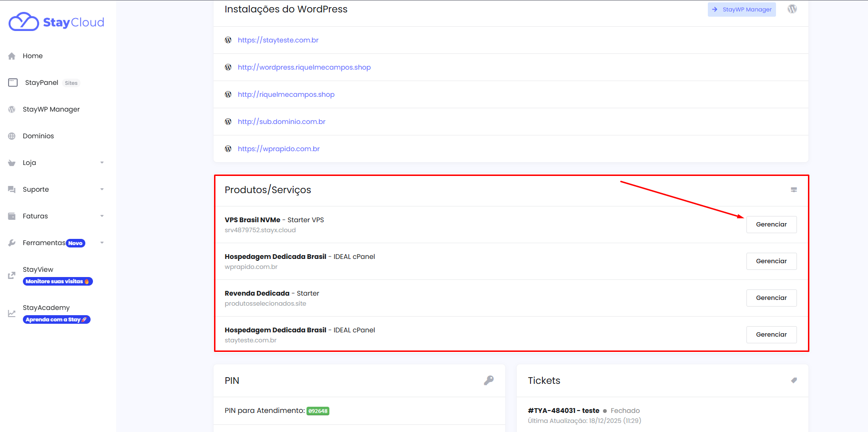Open the StayWP Manager blue button

(742, 9)
